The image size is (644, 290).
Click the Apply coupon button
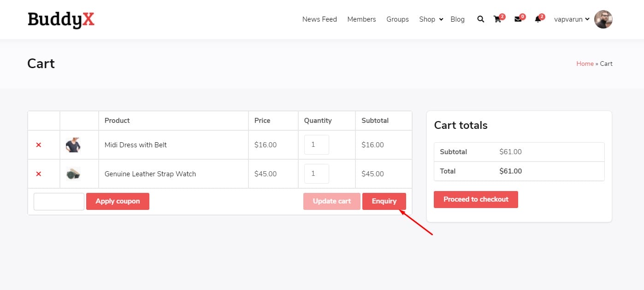(118, 201)
